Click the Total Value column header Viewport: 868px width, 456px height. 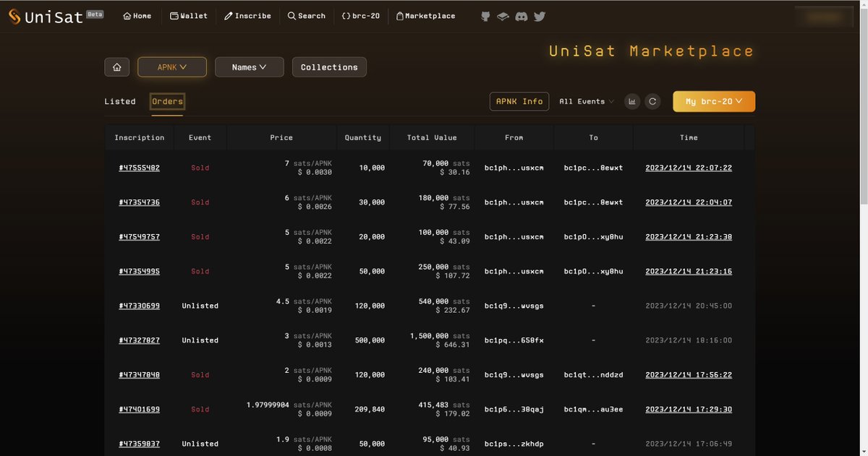click(433, 137)
